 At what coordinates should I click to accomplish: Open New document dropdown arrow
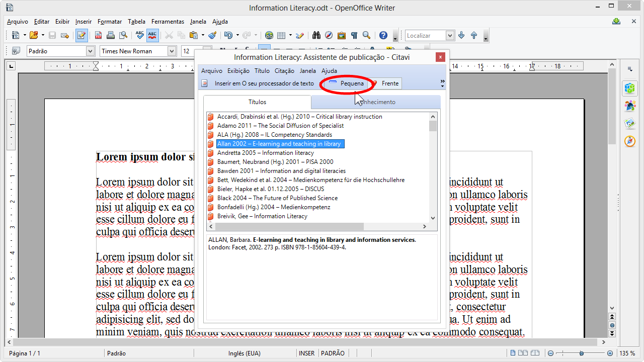pos(25,35)
